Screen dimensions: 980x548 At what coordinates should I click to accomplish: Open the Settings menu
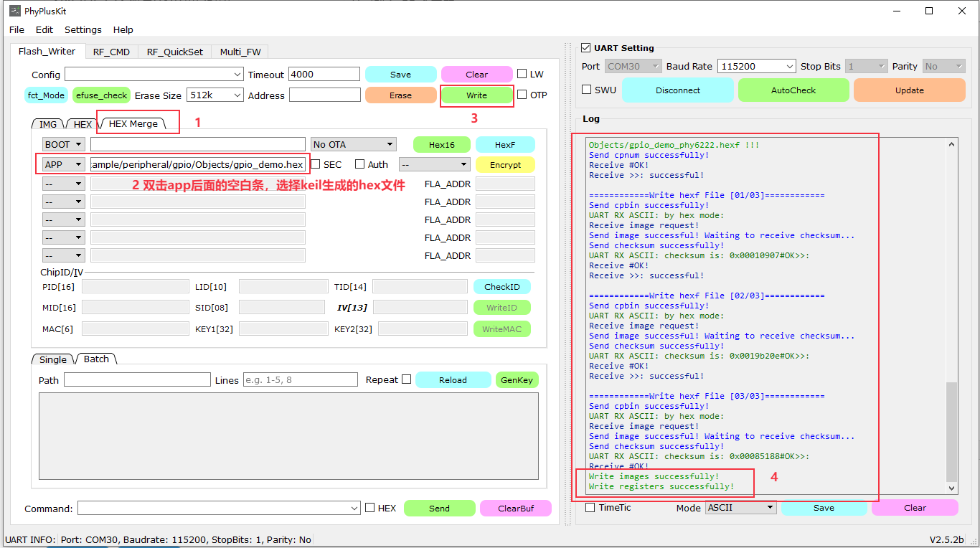(83, 29)
